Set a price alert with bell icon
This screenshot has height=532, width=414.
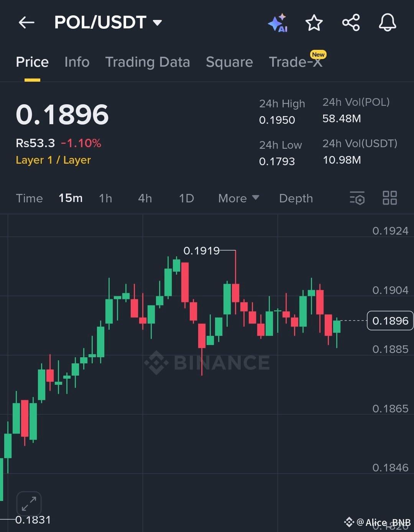tap(388, 22)
